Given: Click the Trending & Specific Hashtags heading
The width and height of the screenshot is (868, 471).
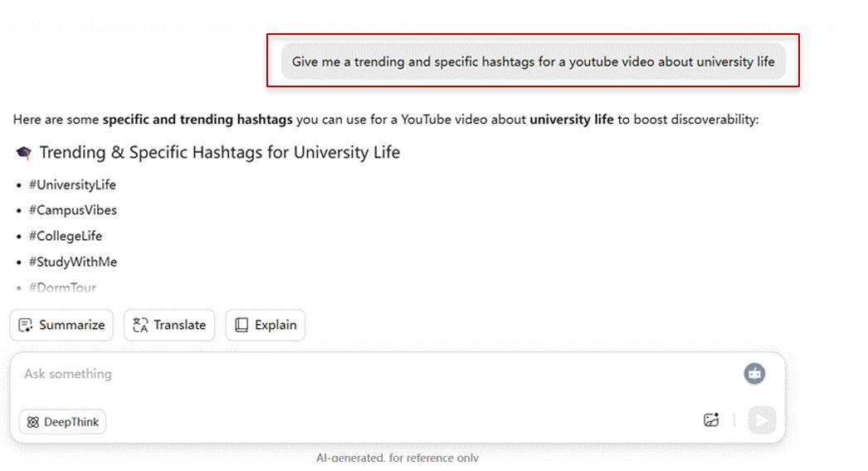Looking at the screenshot, I should (220, 152).
